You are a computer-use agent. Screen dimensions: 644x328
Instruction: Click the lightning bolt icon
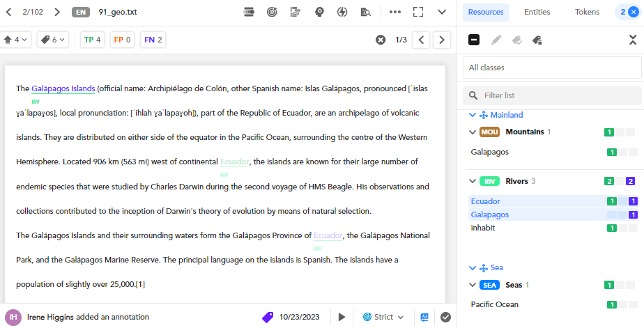[342, 12]
